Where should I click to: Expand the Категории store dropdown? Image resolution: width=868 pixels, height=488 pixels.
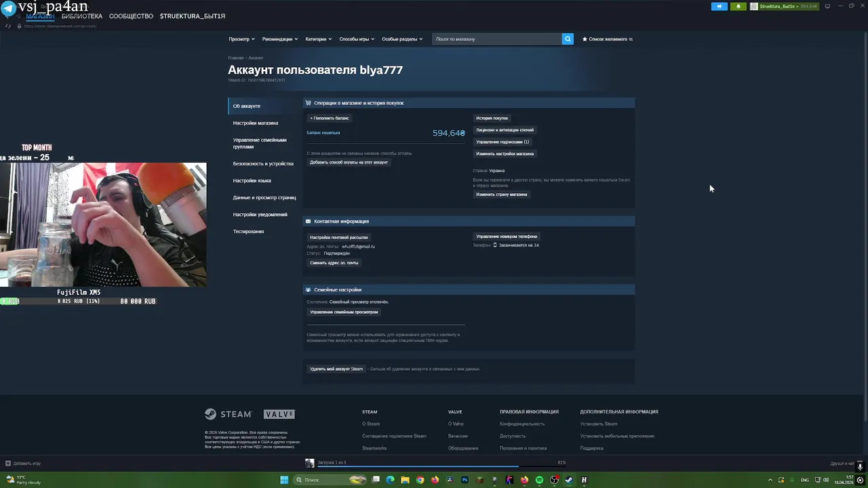[x=318, y=39]
